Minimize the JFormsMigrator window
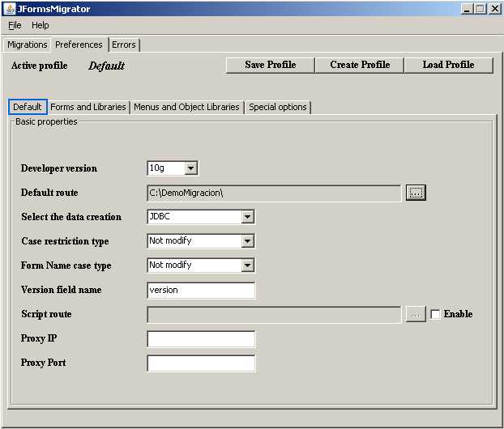The image size is (504, 429). pos(467,9)
